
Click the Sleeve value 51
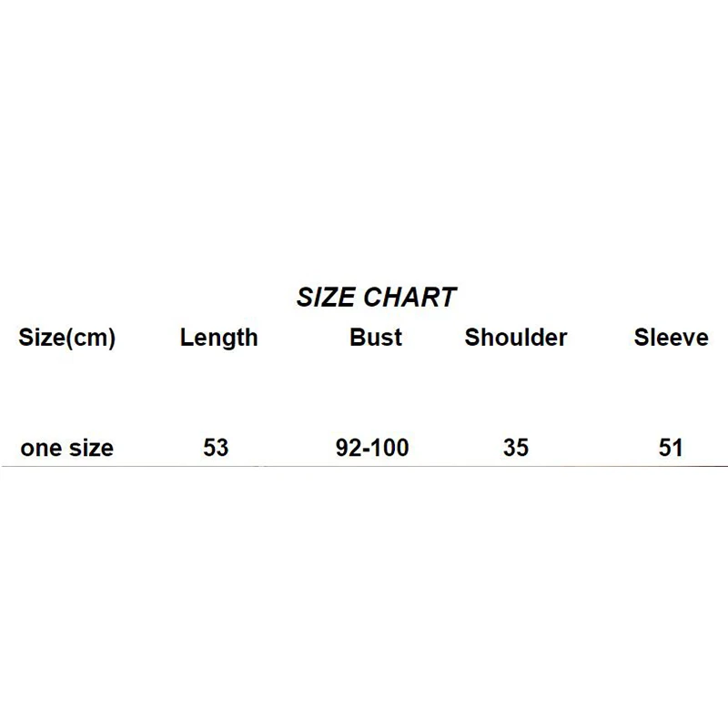671,448
